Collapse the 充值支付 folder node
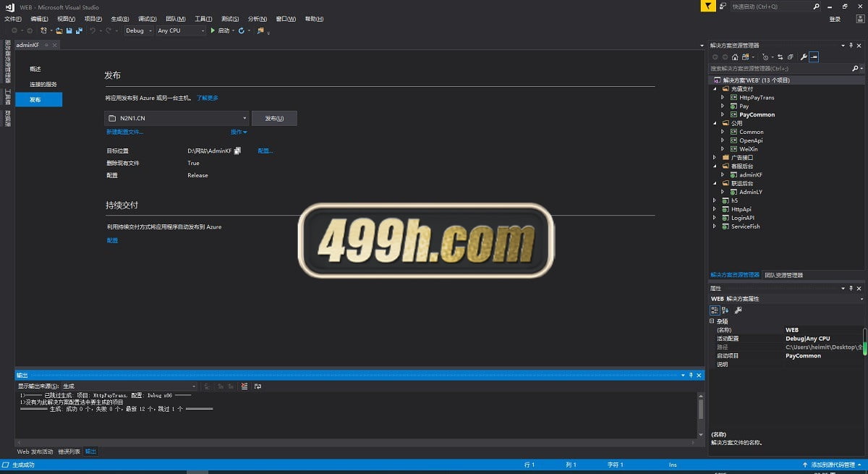868x474 pixels. [x=715, y=88]
